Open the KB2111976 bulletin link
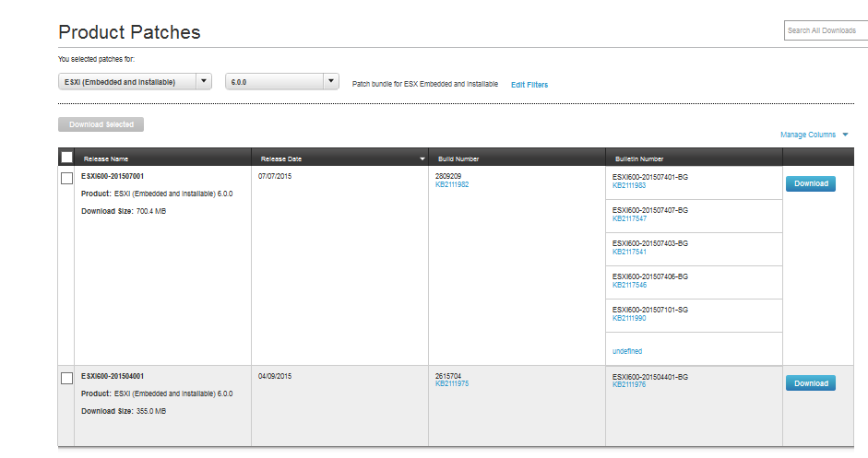This screenshot has width=868, height=458. tap(629, 385)
